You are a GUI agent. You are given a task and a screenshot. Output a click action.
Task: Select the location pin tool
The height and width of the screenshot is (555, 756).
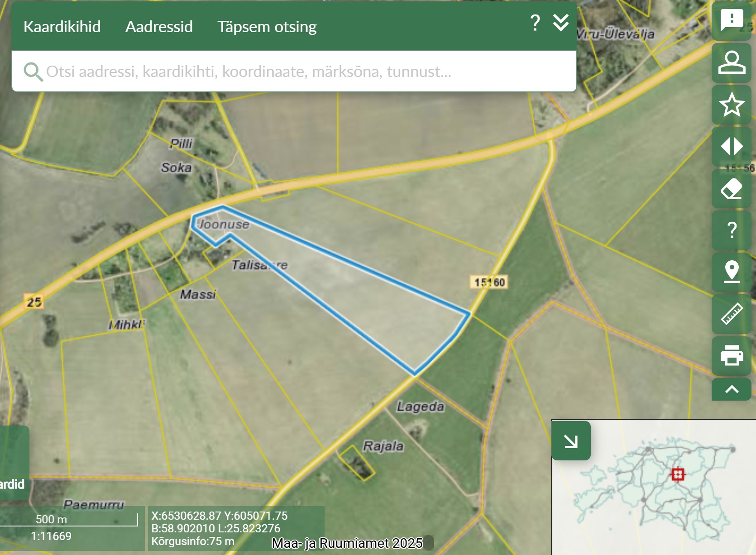pos(732,272)
